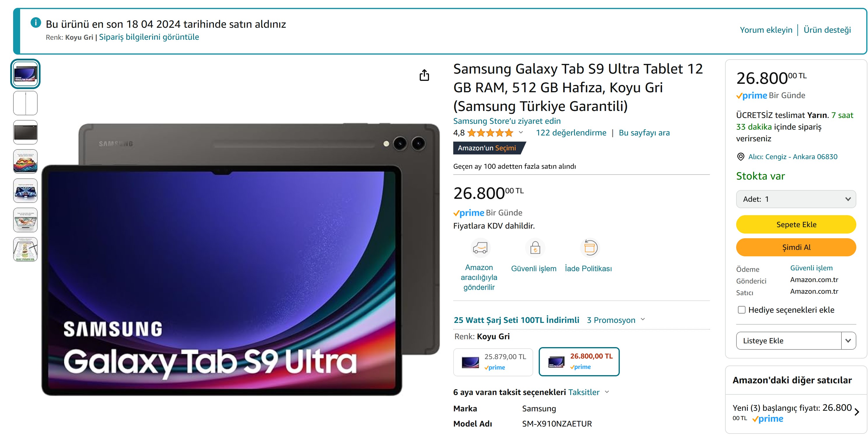The image size is (868, 435).
Task: Add item with Sepete Ekle button
Action: (x=796, y=225)
